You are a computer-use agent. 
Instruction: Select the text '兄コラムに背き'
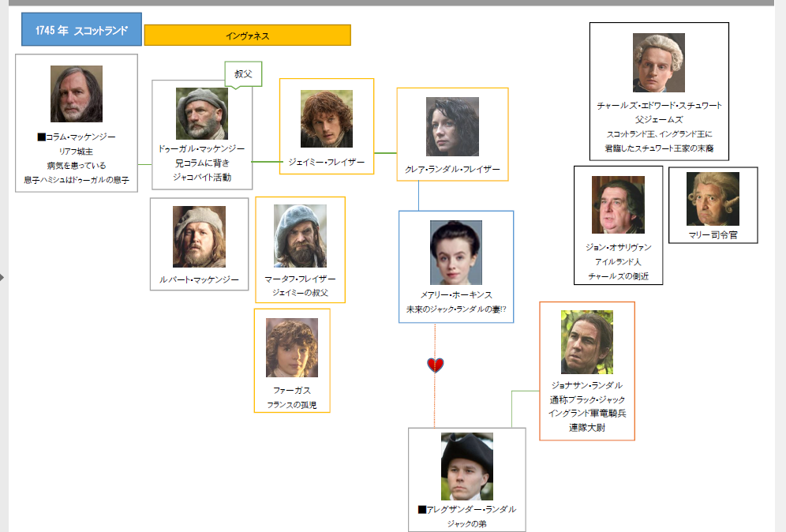click(201, 163)
